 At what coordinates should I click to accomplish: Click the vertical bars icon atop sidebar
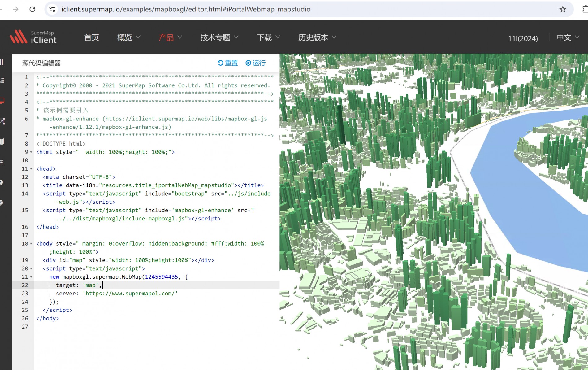(2, 62)
